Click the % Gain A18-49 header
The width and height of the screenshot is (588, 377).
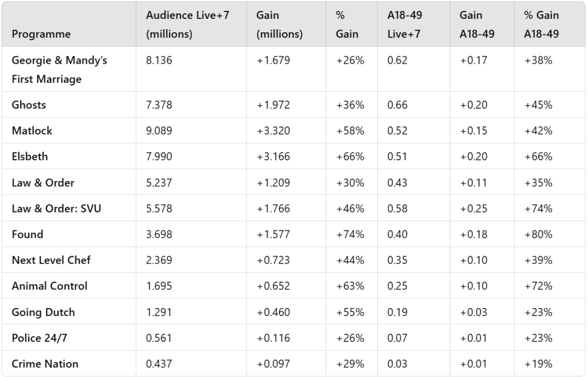coord(541,24)
